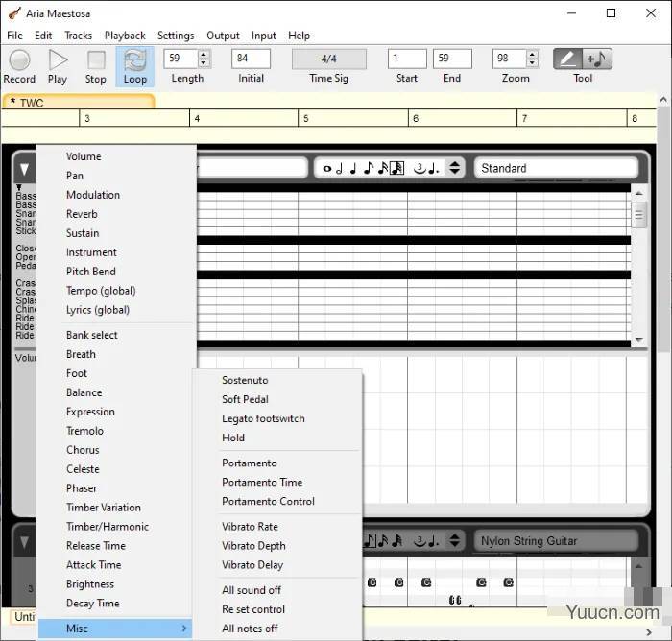Open the Standard drum kit selector
The image size is (672, 641).
coord(556,168)
